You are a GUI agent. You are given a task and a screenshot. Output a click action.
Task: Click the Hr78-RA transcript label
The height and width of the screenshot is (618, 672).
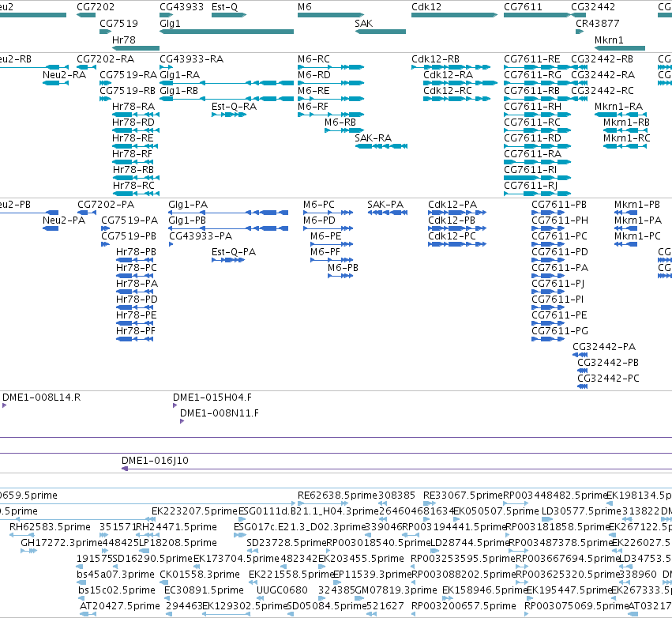click(133, 107)
